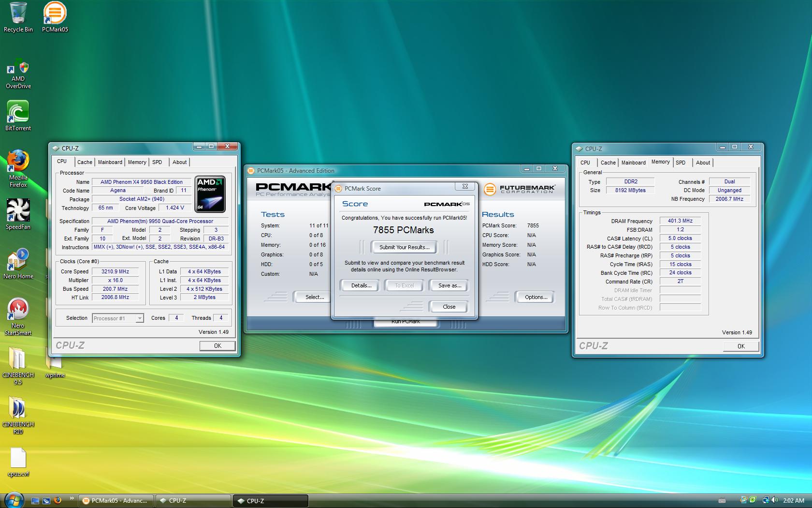Click OK in right CPU-Z memory window

pyautogui.click(x=741, y=346)
